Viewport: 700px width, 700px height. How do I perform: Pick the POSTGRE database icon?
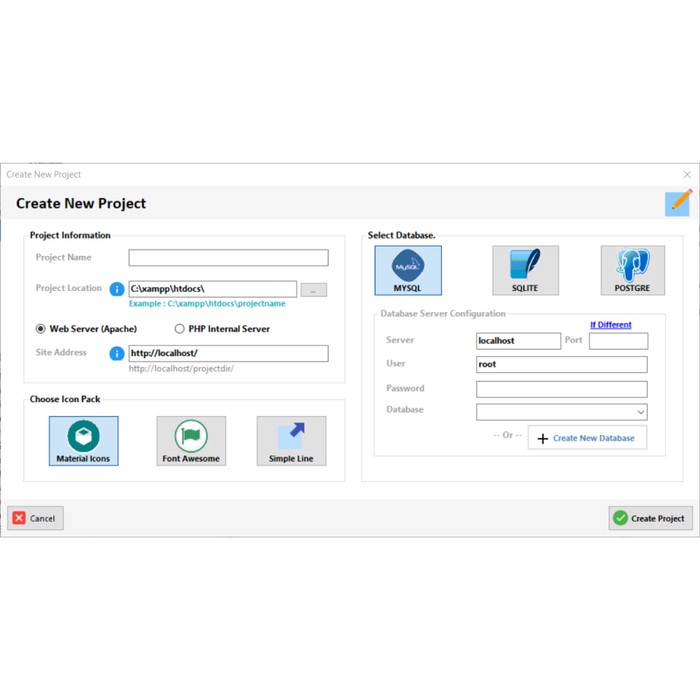pos(632,270)
